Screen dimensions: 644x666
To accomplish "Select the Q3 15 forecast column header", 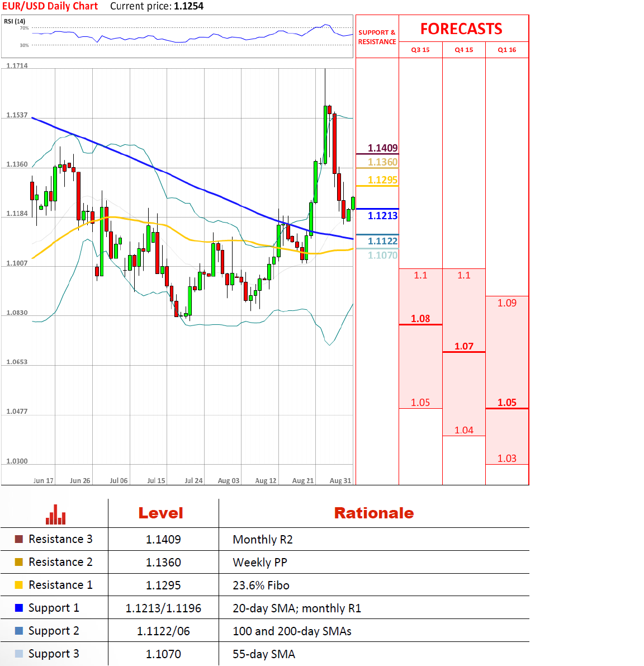I will tap(420, 50).
